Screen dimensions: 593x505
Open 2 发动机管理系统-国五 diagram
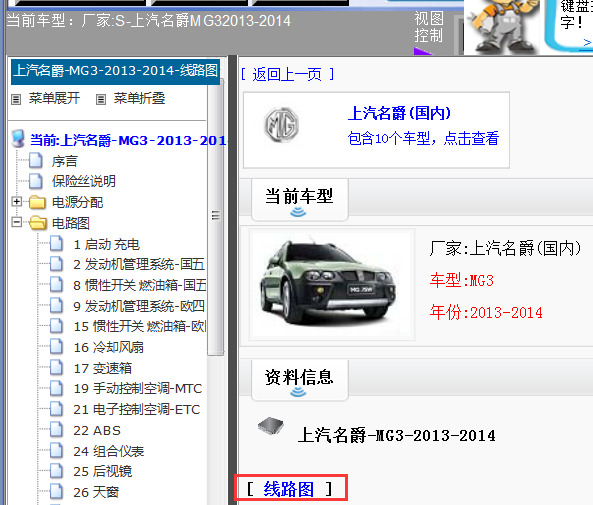point(139,264)
